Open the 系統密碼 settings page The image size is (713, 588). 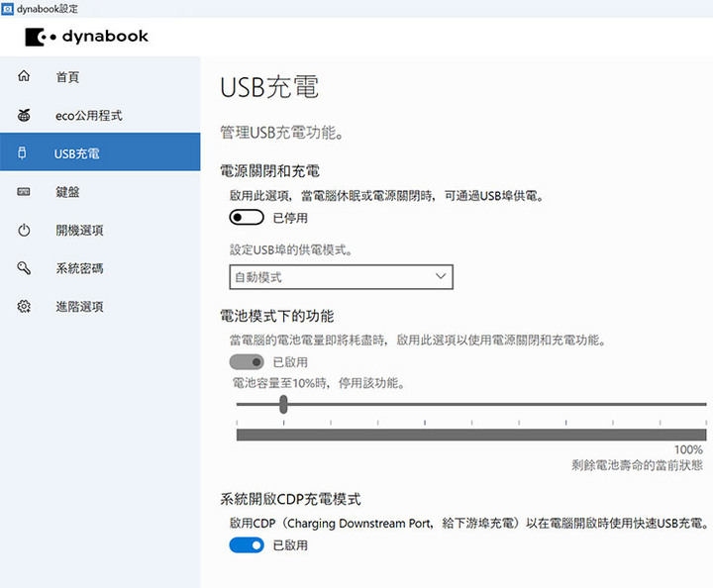point(100,268)
